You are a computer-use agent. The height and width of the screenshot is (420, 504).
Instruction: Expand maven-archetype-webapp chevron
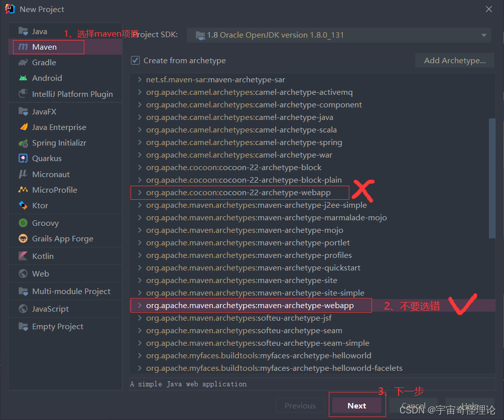(140, 305)
